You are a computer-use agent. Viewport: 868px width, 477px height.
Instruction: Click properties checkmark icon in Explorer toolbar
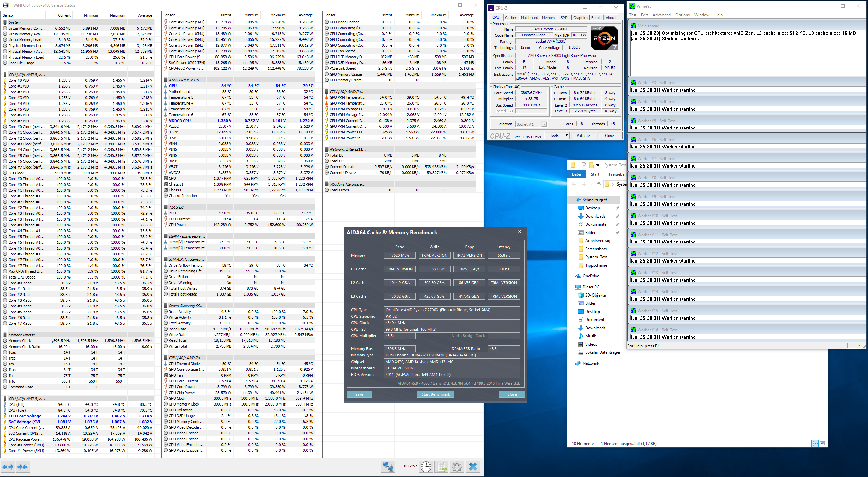(x=584, y=165)
